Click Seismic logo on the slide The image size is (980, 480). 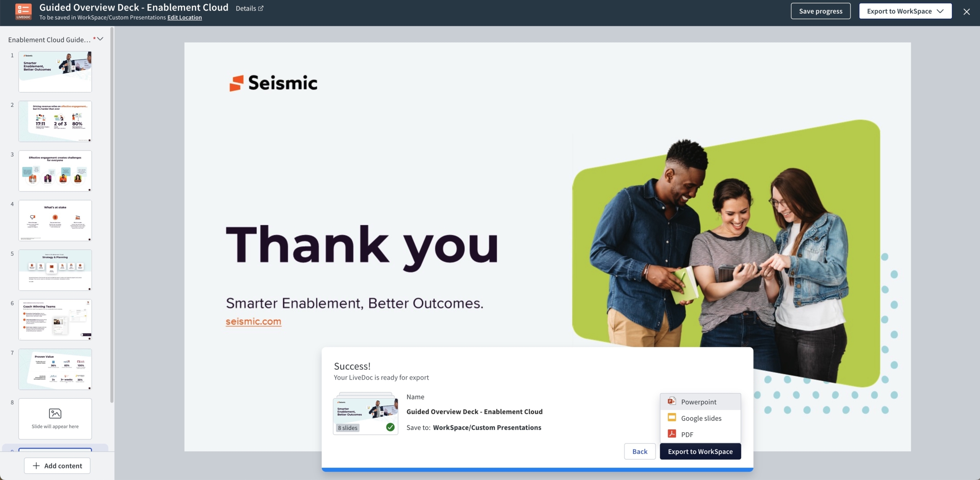point(273,83)
